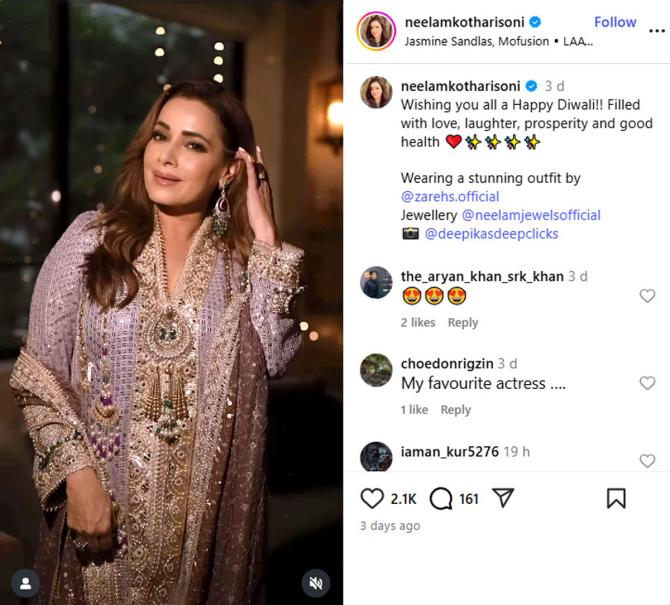Screen dimensions: 670x605
Task: Show tagged people icon on photo
Action: pyautogui.click(x=25, y=582)
